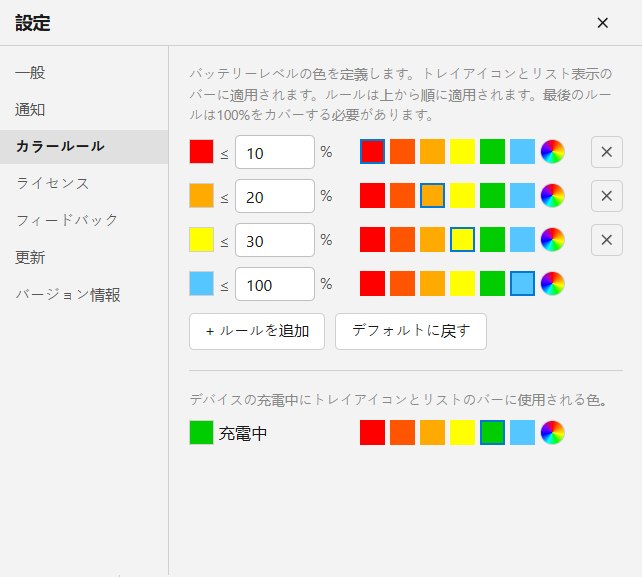Image resolution: width=642 pixels, height=577 pixels.
Task: Click the yellow preview swatch beside 30
Action: tap(201, 240)
